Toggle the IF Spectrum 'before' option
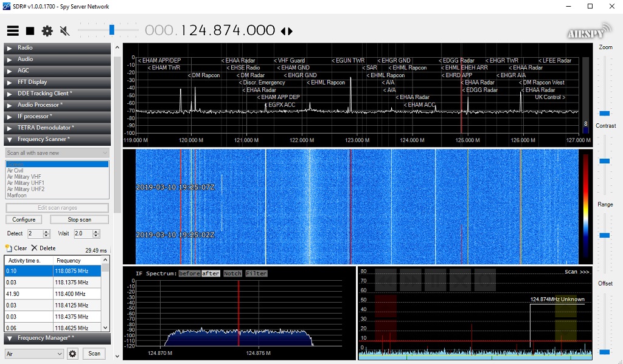This screenshot has width=623, height=364. [189, 273]
